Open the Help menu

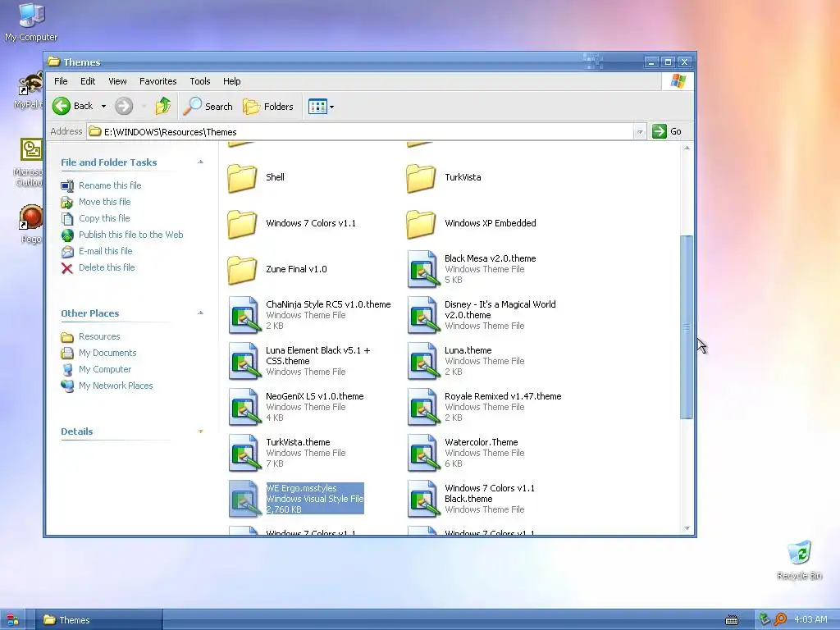tap(232, 81)
